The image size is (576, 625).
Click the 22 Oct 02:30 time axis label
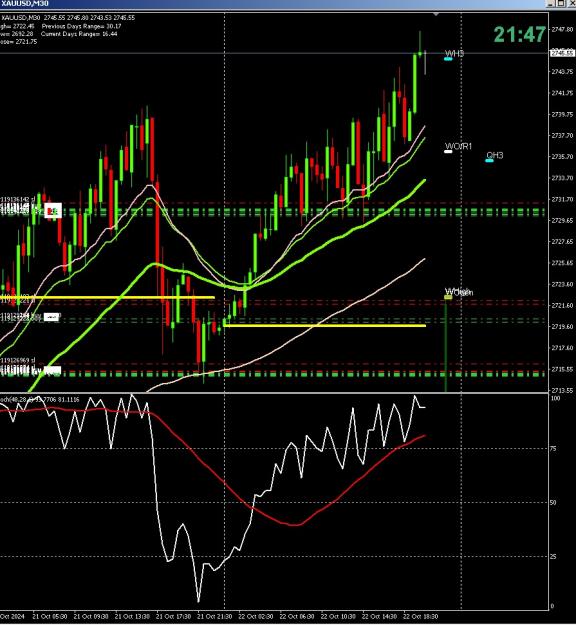pos(256,616)
